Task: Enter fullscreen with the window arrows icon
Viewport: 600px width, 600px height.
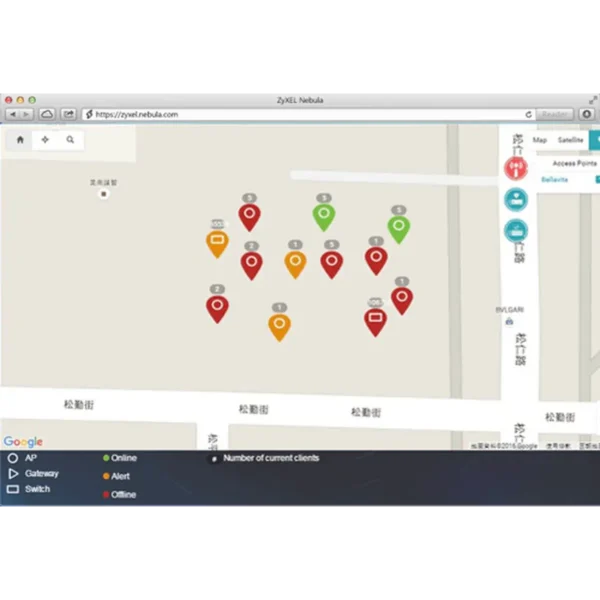Action: [593, 100]
